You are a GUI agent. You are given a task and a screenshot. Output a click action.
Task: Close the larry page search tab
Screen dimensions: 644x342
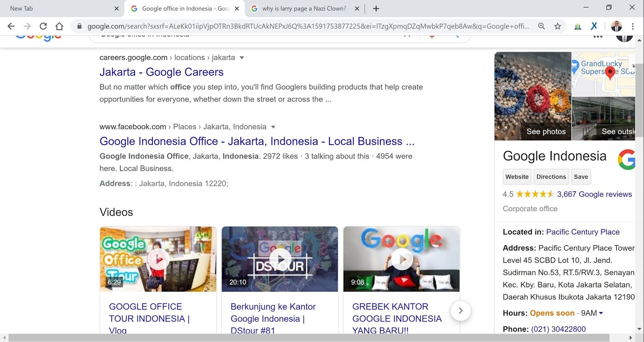tap(357, 8)
